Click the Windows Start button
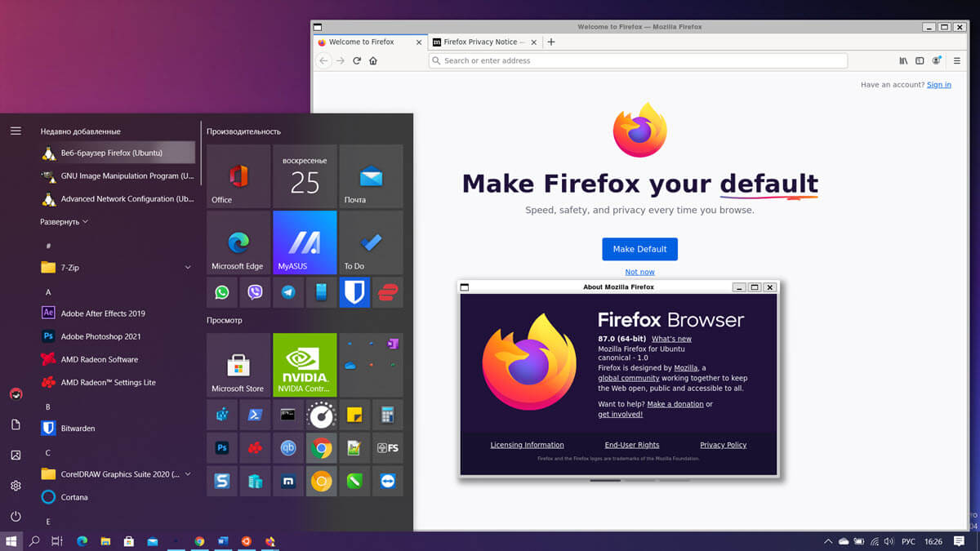 [x=11, y=541]
